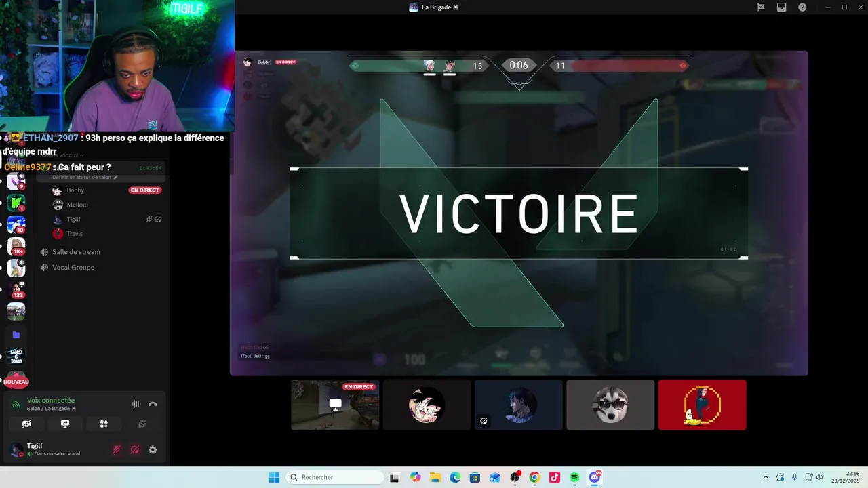Click the Rechercher taskbar search box
The image size is (868, 488).
tap(335, 477)
